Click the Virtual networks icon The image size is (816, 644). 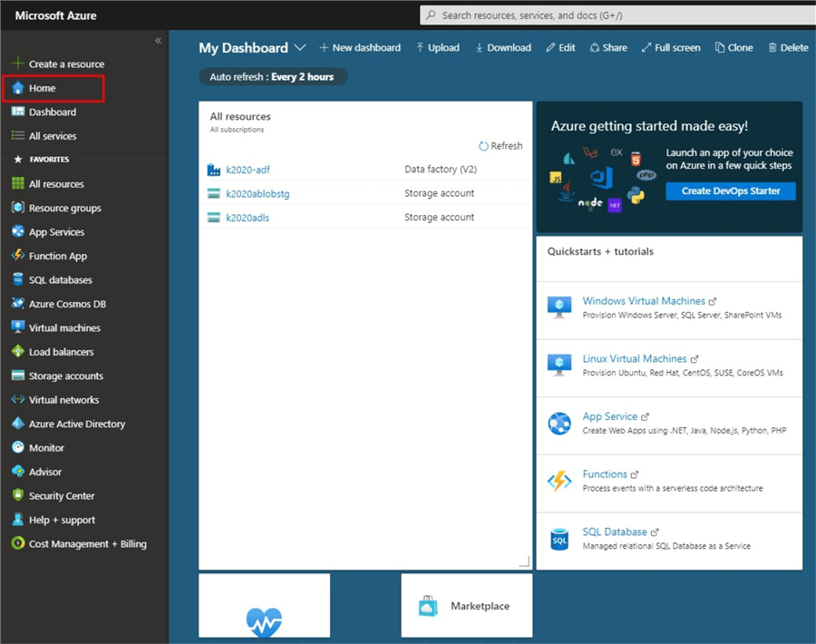point(18,399)
